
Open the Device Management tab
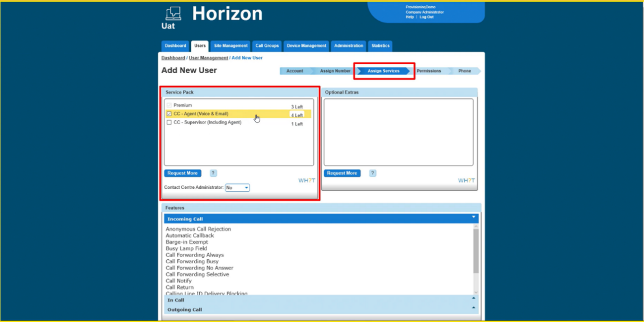coord(307,46)
